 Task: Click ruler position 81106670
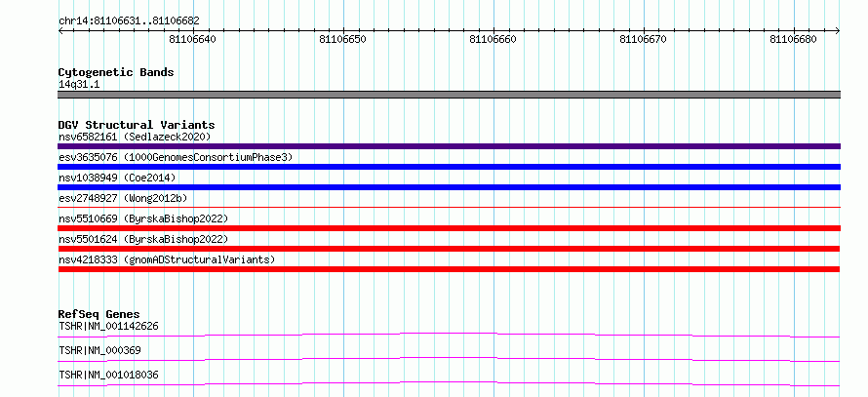(x=644, y=39)
